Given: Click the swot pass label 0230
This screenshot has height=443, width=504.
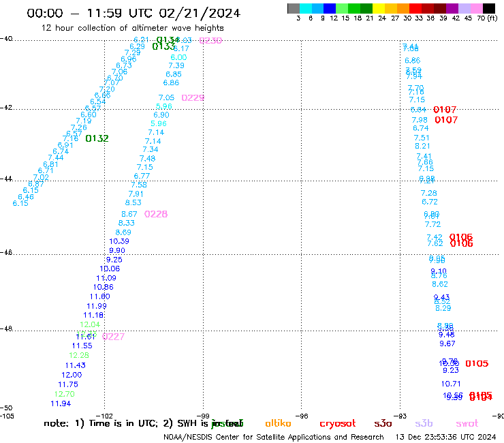Looking at the screenshot, I should pyautogui.click(x=210, y=40).
